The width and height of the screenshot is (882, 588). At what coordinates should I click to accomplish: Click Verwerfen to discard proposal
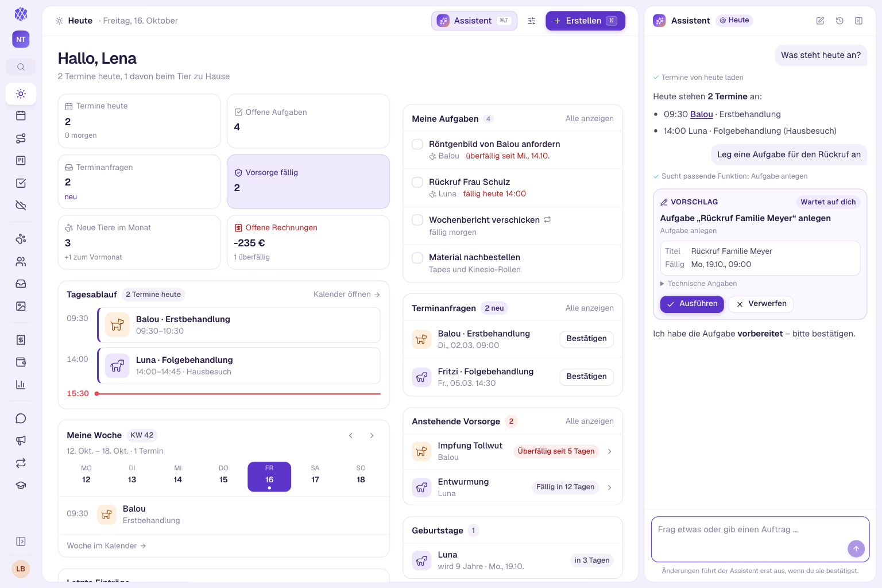[x=761, y=304]
